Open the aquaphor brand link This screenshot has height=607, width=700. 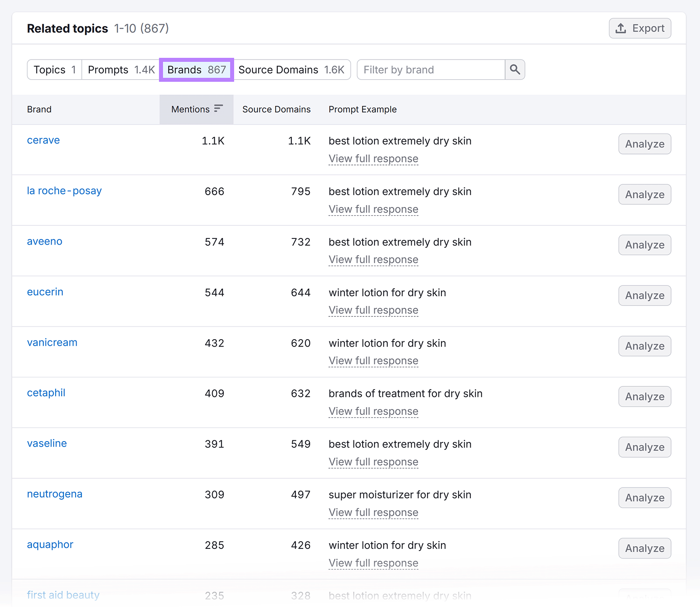click(x=50, y=545)
